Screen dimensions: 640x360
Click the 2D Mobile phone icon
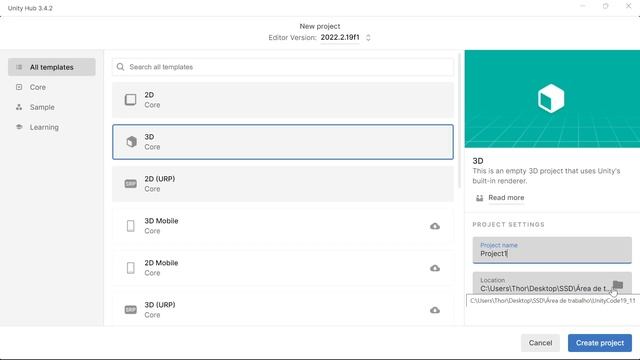[x=131, y=268]
